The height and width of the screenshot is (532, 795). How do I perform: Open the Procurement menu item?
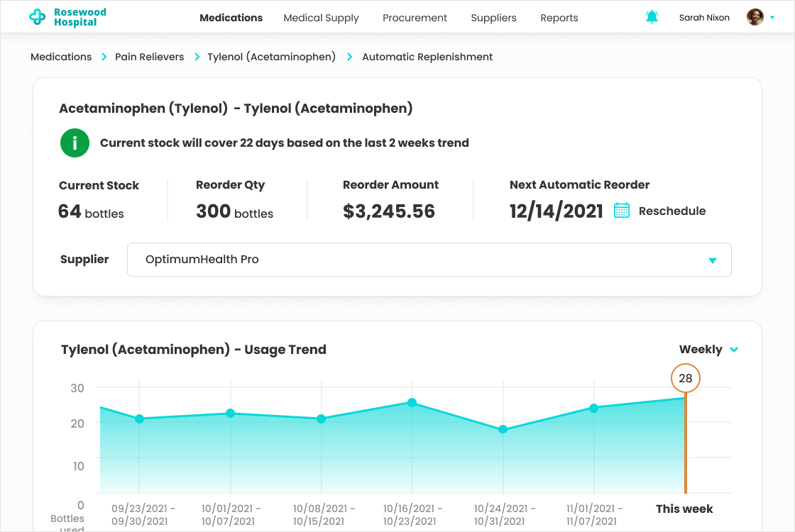point(415,18)
